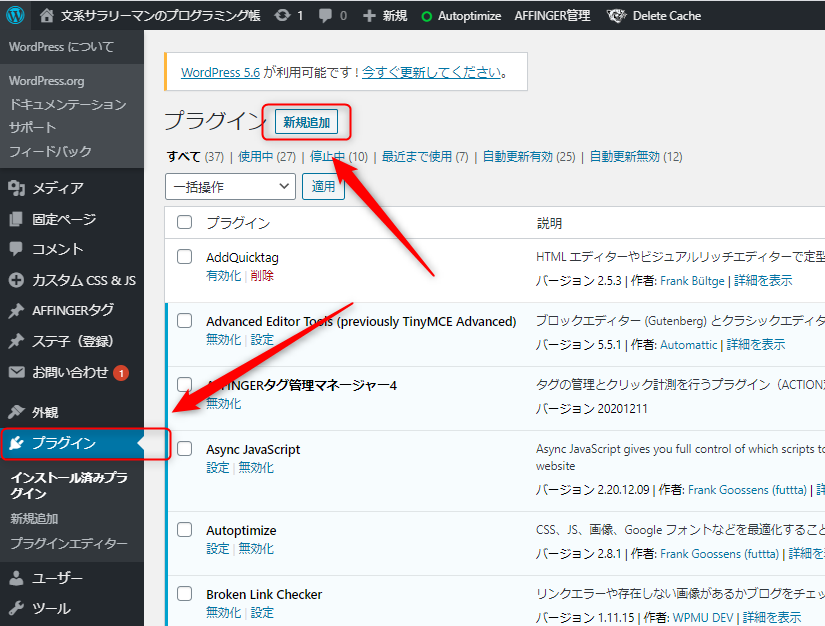Toggle the select-all plugins checkbox

(184, 222)
